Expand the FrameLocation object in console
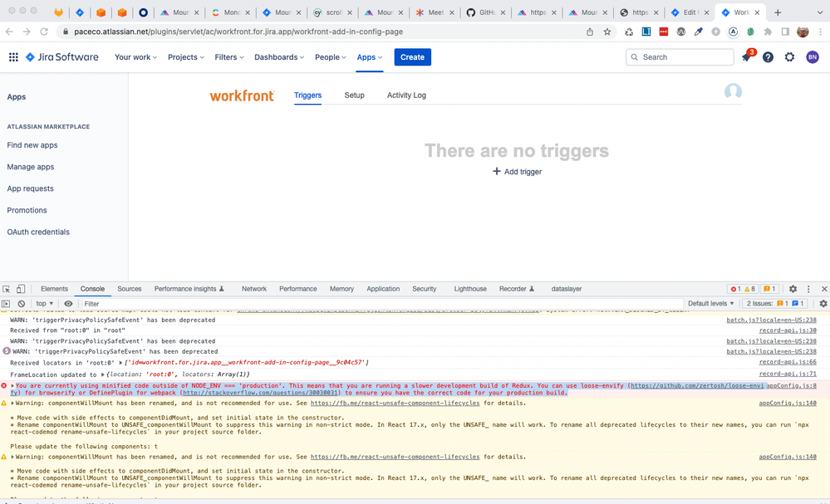This screenshot has width=830, height=504. pyautogui.click(x=103, y=374)
